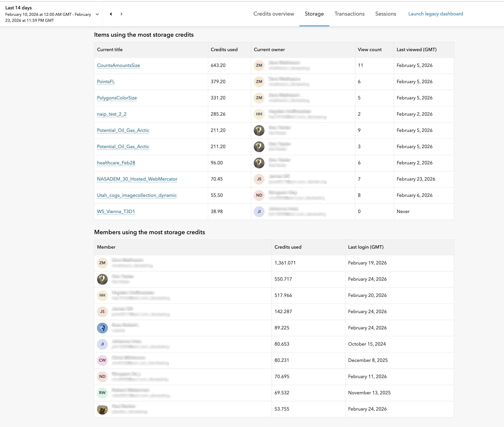Open NASADEM_30_Hosted_WebMercator item

click(137, 179)
